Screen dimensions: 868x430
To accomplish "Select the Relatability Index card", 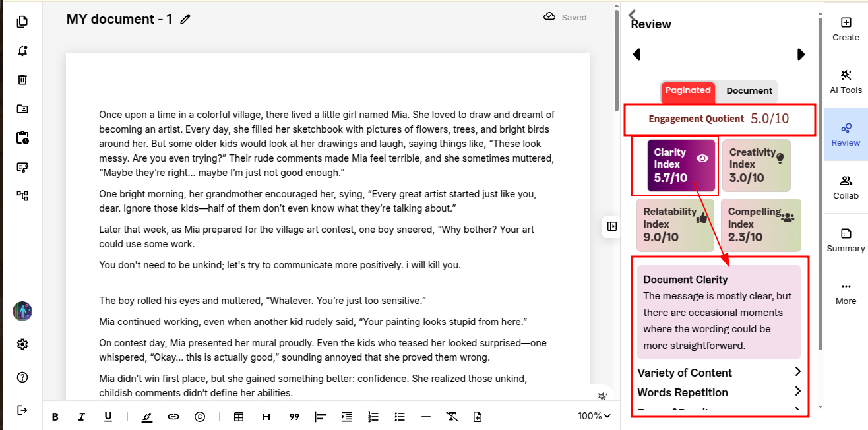I will pyautogui.click(x=675, y=225).
